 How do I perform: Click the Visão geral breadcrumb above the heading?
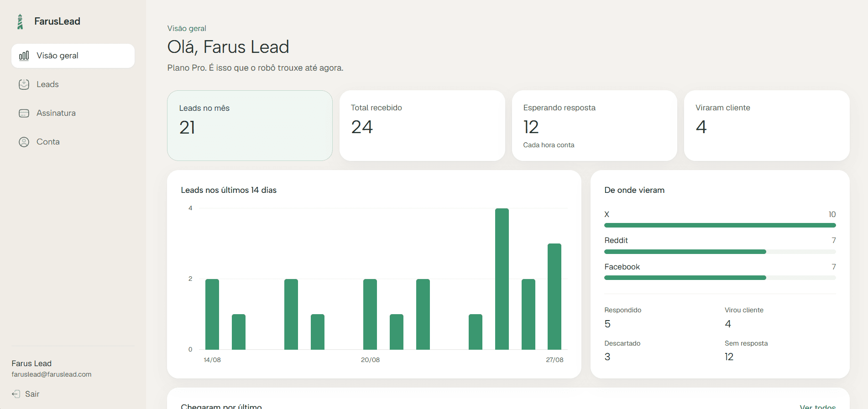(187, 28)
